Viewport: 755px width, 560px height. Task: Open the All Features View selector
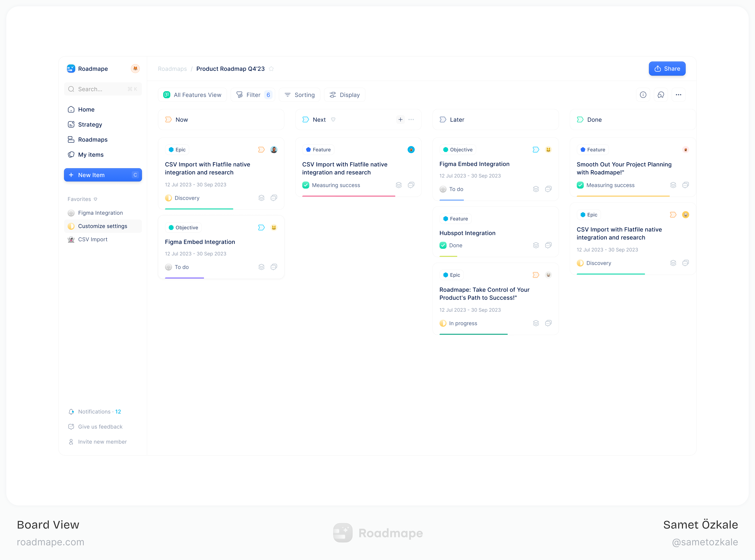(x=192, y=95)
